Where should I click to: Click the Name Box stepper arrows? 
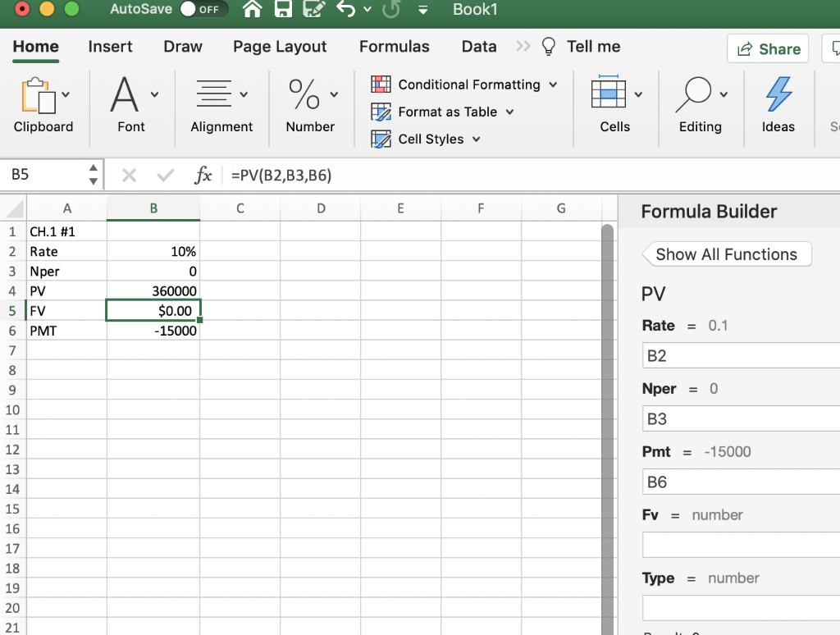pyautogui.click(x=94, y=175)
